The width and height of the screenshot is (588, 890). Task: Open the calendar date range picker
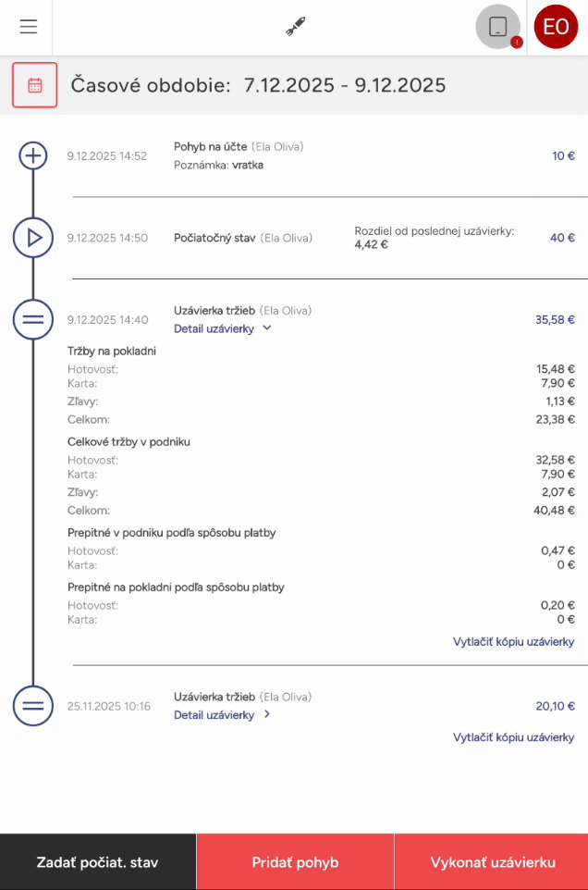tap(35, 85)
